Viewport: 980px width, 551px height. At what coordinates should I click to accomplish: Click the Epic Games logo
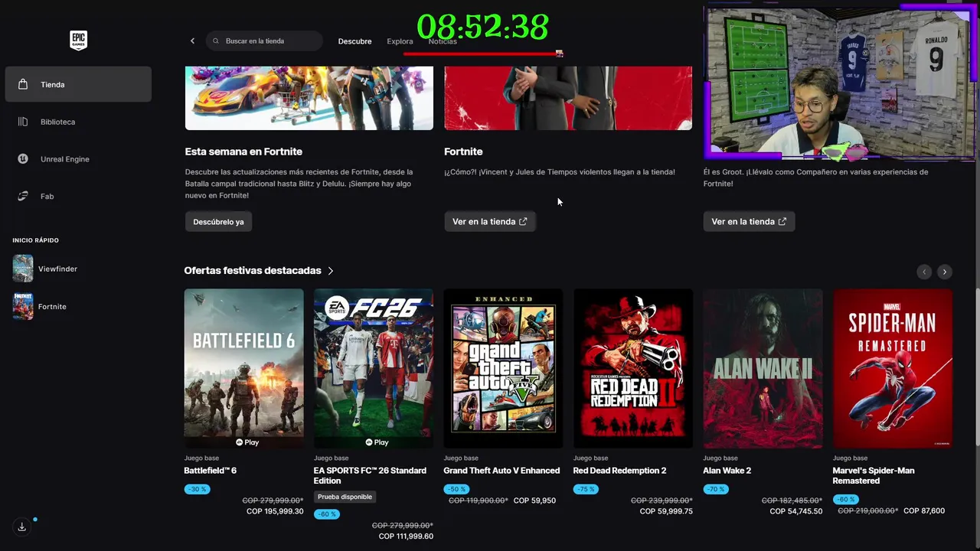(78, 41)
